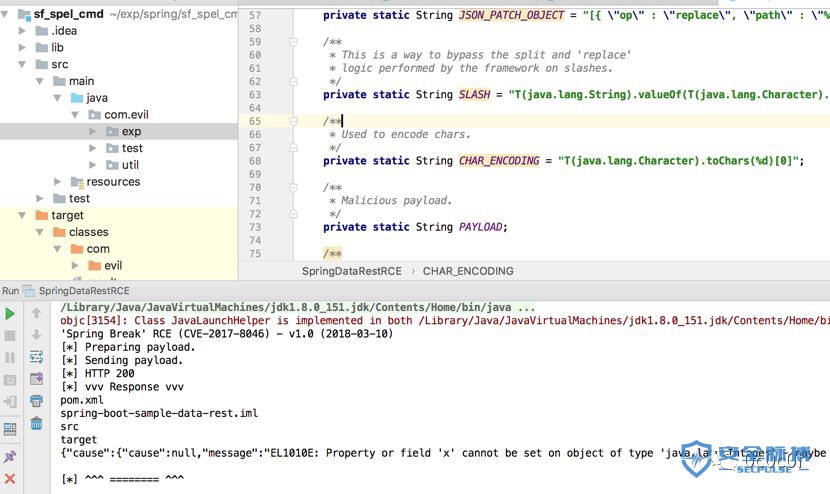Collapse the target folder arrow
This screenshot has width=830, height=494.
22,215
